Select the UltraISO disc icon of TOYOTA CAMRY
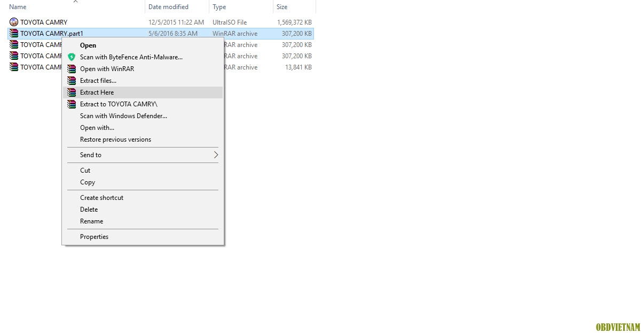 14,22
